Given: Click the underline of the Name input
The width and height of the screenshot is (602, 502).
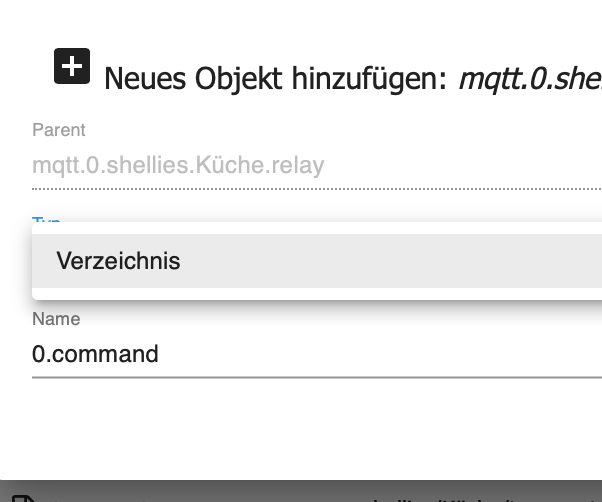Looking at the screenshot, I should pos(300,377).
